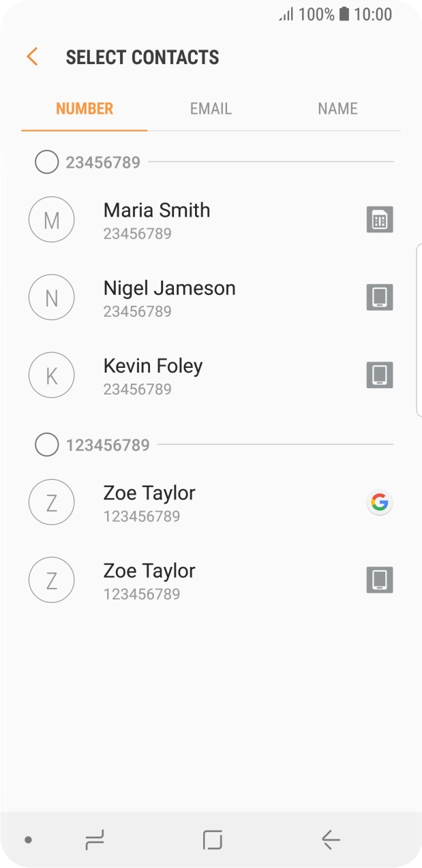
Task: Tap the orange back arrow
Action: pos(32,57)
